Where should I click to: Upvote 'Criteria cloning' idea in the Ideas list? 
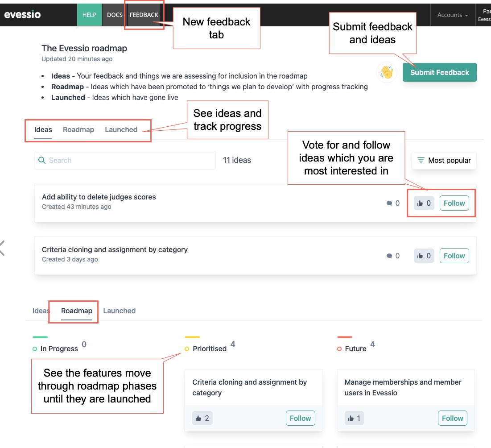(x=424, y=256)
